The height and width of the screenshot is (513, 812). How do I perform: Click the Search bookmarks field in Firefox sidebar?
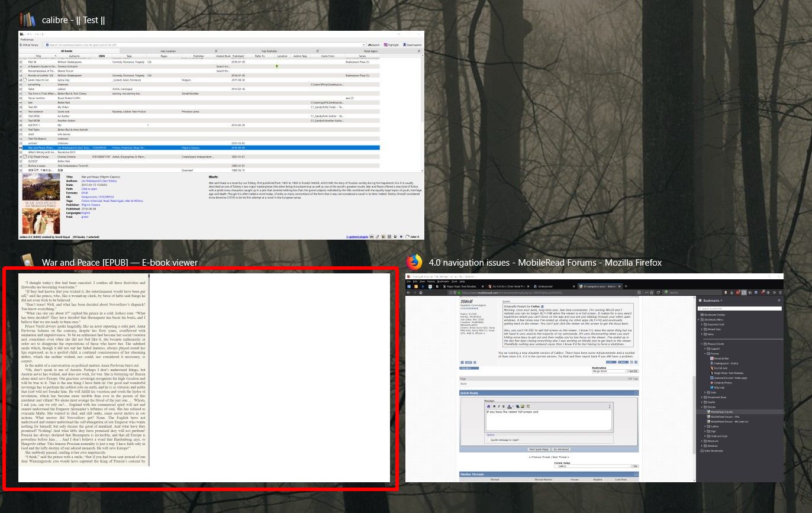pos(740,308)
